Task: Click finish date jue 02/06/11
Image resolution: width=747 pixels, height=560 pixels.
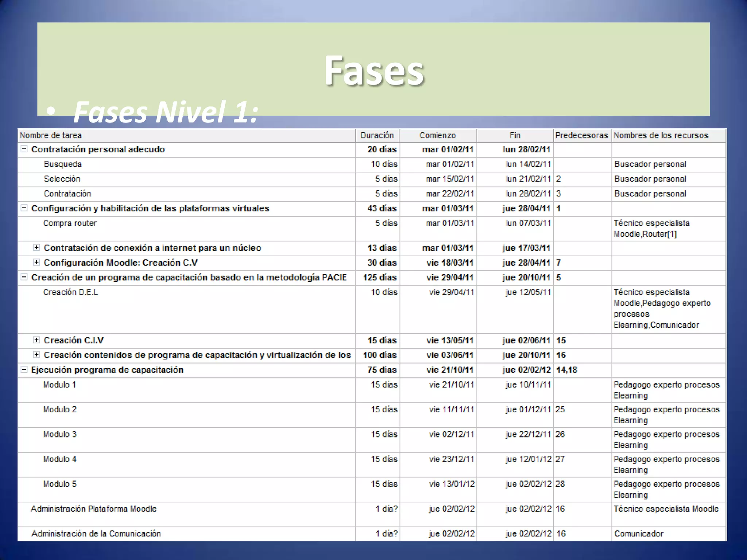Action: [x=515, y=341]
